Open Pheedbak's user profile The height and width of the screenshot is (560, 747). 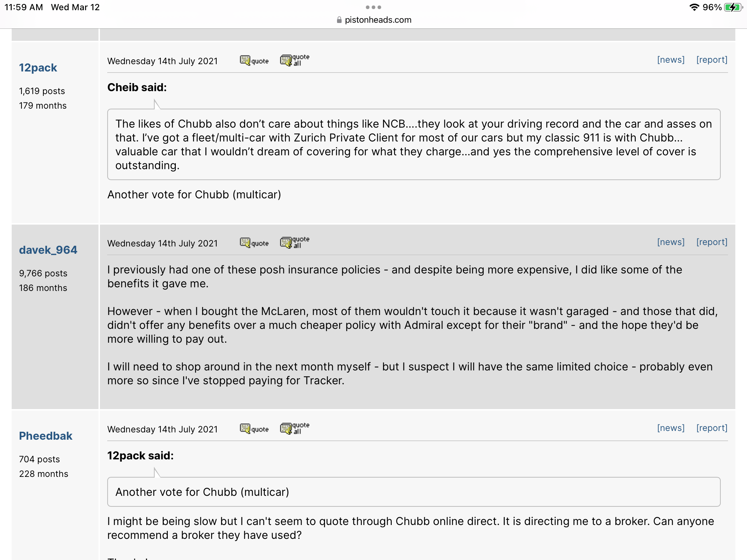[46, 436]
